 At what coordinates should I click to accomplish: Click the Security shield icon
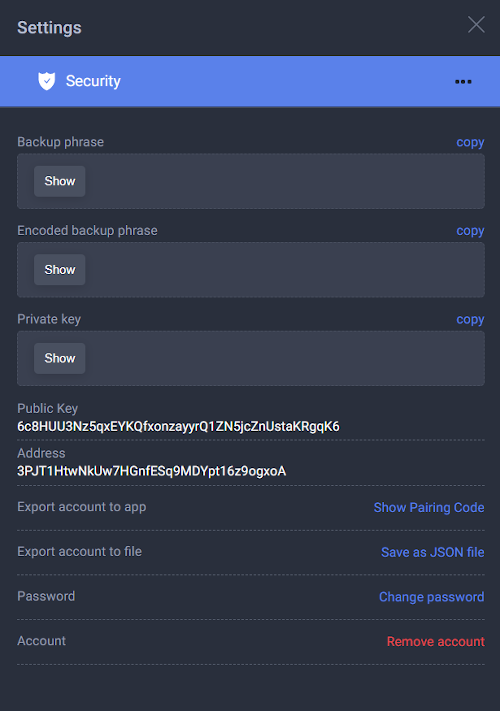coord(46,81)
